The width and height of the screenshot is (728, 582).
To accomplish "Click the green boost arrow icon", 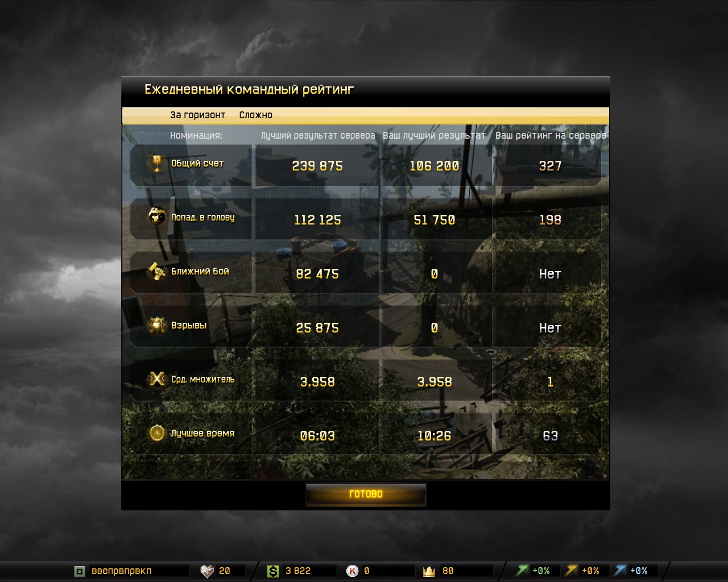I will coord(522,570).
